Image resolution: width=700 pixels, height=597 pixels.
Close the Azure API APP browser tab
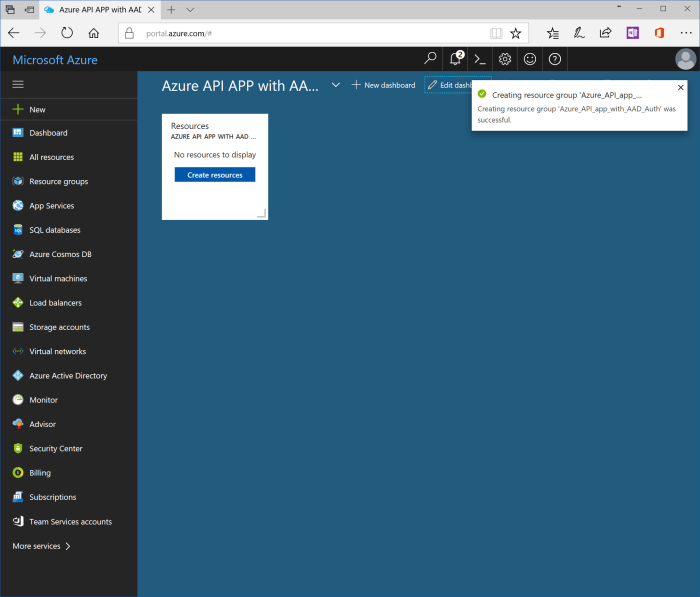pos(151,10)
